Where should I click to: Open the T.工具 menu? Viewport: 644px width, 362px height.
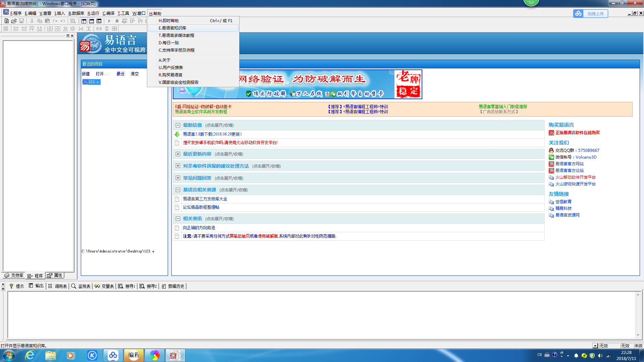(x=123, y=13)
